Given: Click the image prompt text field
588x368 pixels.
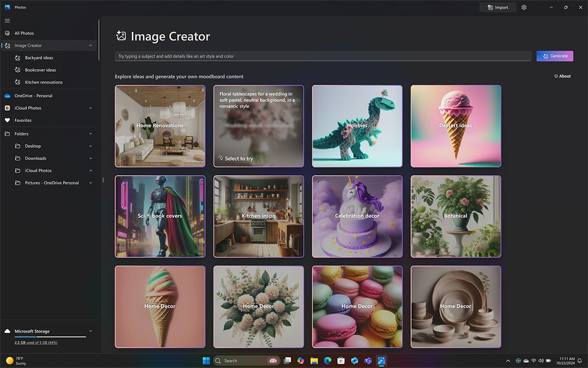Looking at the screenshot, I should (323, 56).
